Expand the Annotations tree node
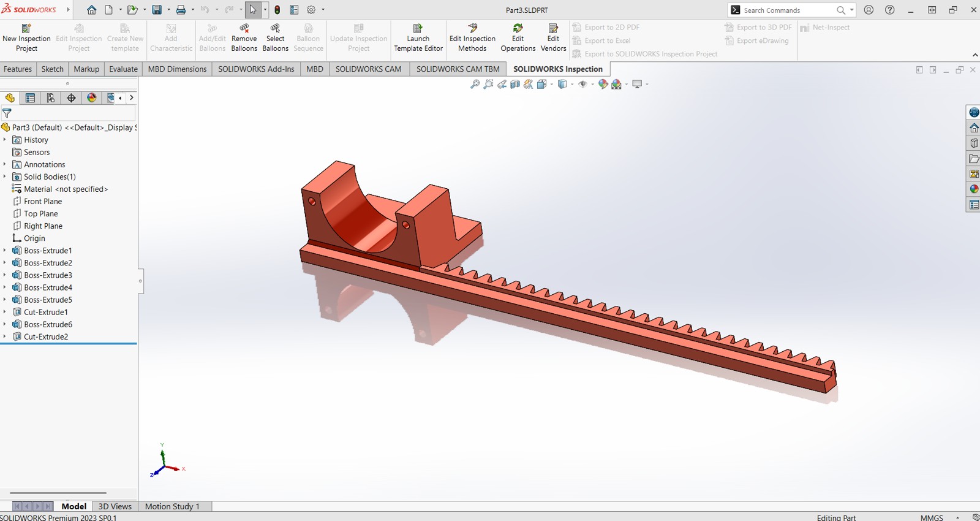The width and height of the screenshot is (980, 521). tap(5, 164)
